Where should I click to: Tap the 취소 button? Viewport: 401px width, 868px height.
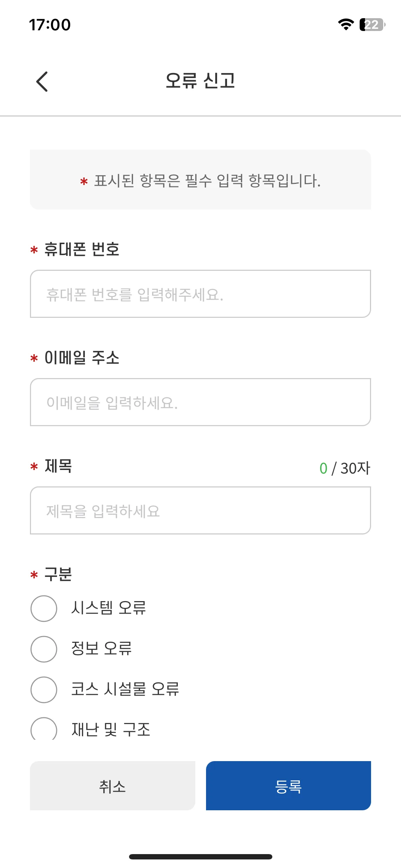113,786
